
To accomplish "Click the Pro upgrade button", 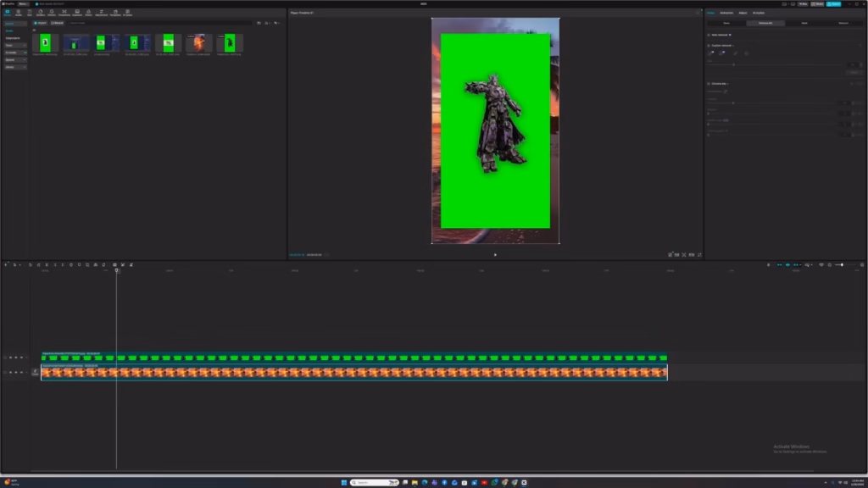I will point(803,4).
